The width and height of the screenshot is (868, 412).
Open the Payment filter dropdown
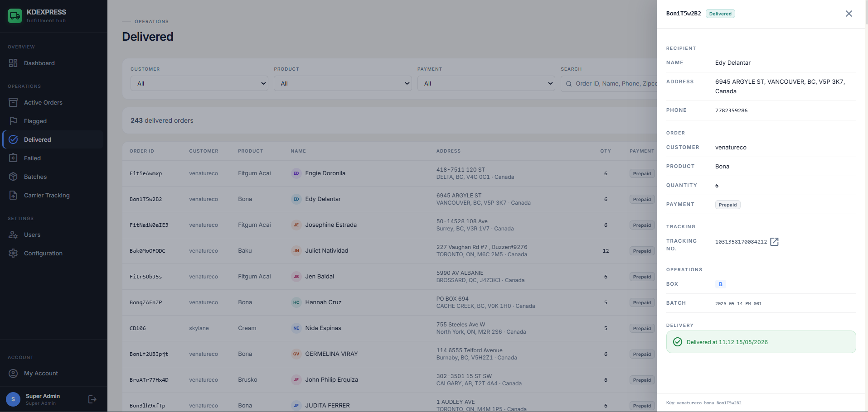pyautogui.click(x=486, y=83)
